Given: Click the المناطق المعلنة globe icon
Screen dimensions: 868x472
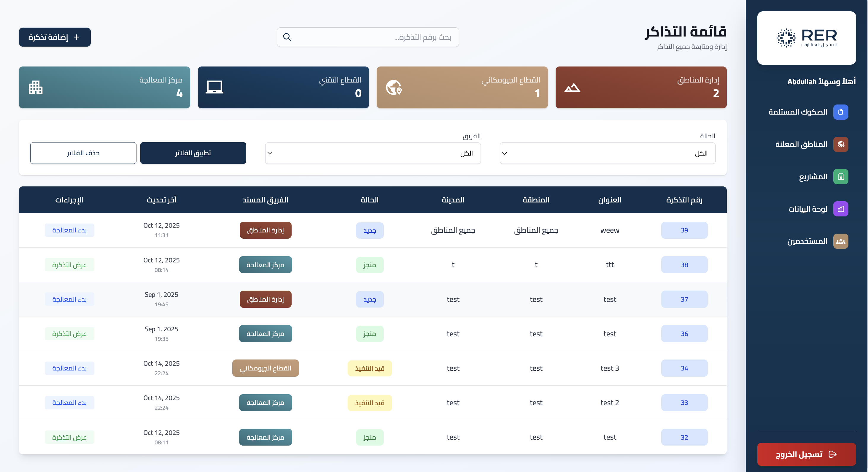Looking at the screenshot, I should coord(841,144).
